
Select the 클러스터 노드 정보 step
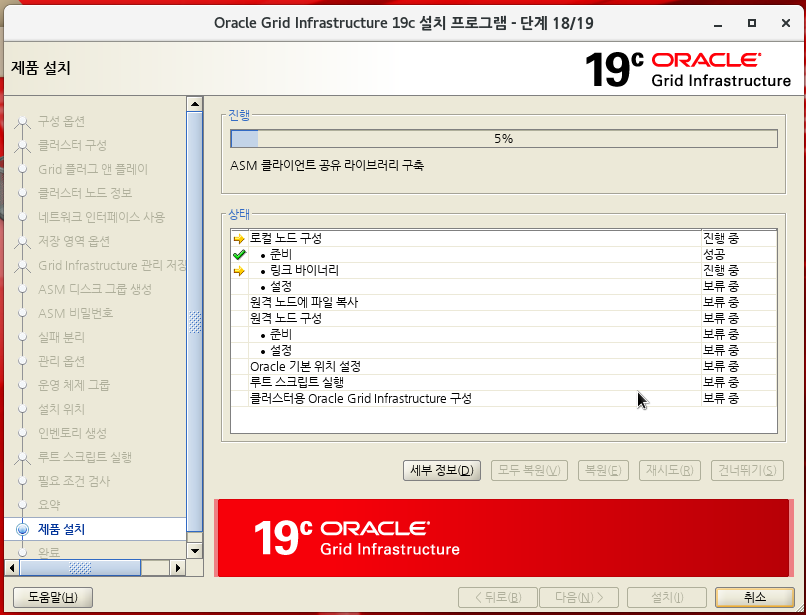[x=85, y=193]
